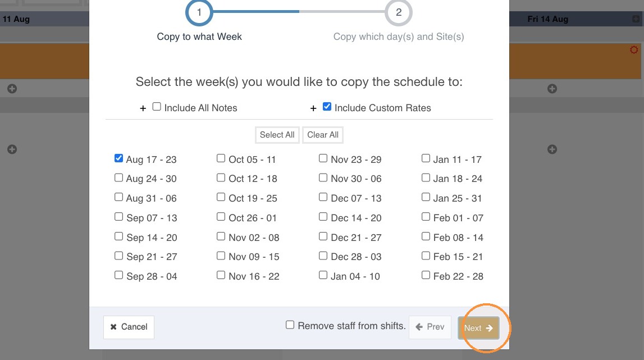644x360 pixels.
Task: Click the Clear All button
Action: tap(323, 135)
